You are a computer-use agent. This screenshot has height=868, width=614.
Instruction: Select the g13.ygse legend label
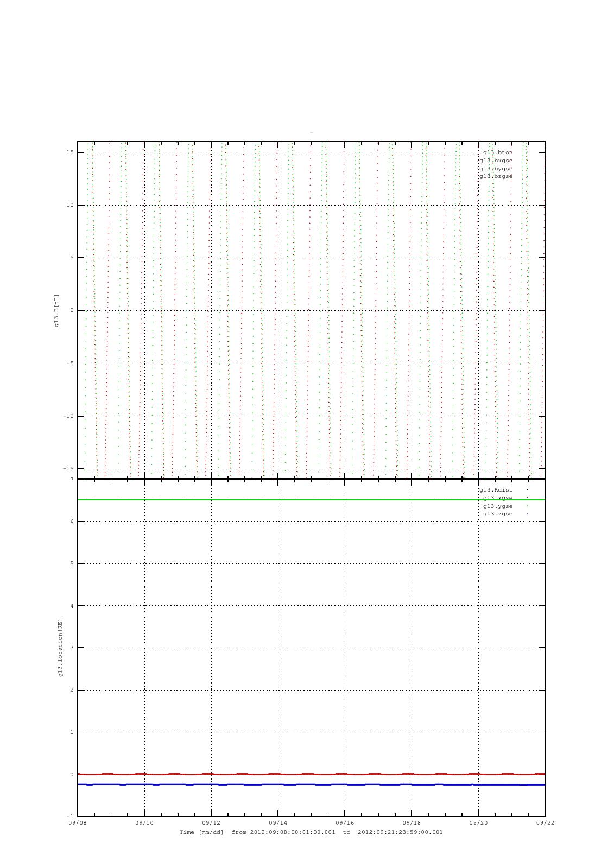point(497,506)
